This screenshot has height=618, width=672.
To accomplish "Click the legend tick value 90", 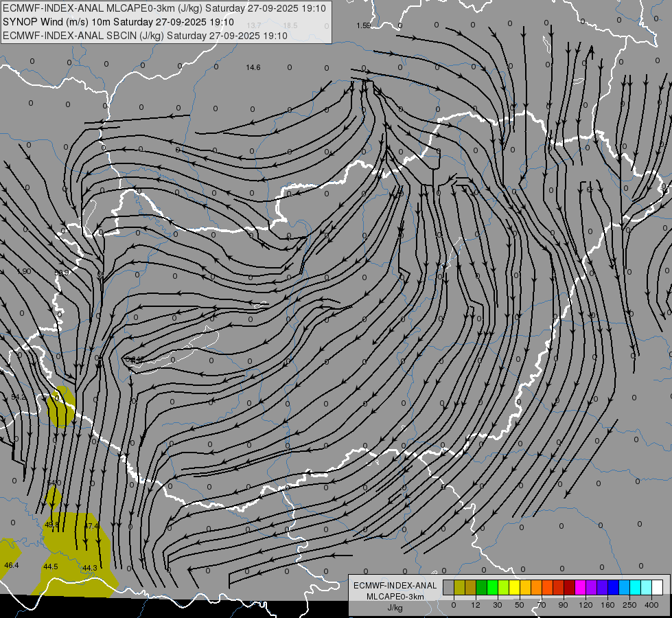I will (x=563, y=605).
